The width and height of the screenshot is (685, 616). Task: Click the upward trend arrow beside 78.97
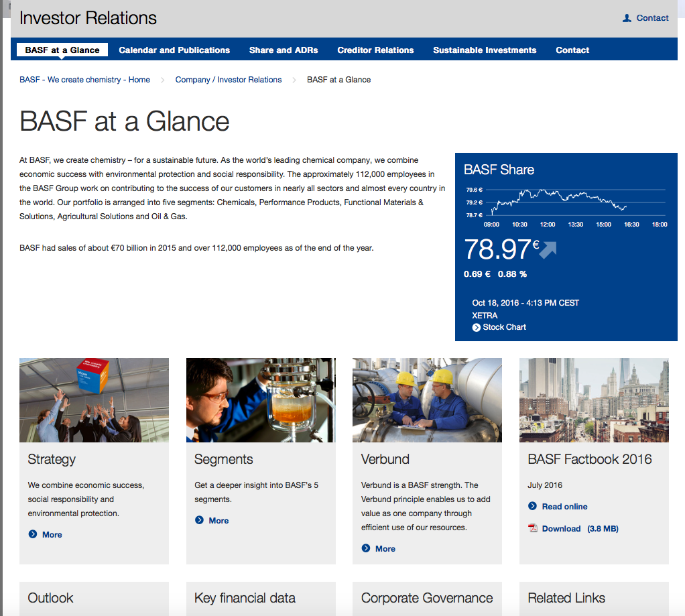tap(548, 250)
